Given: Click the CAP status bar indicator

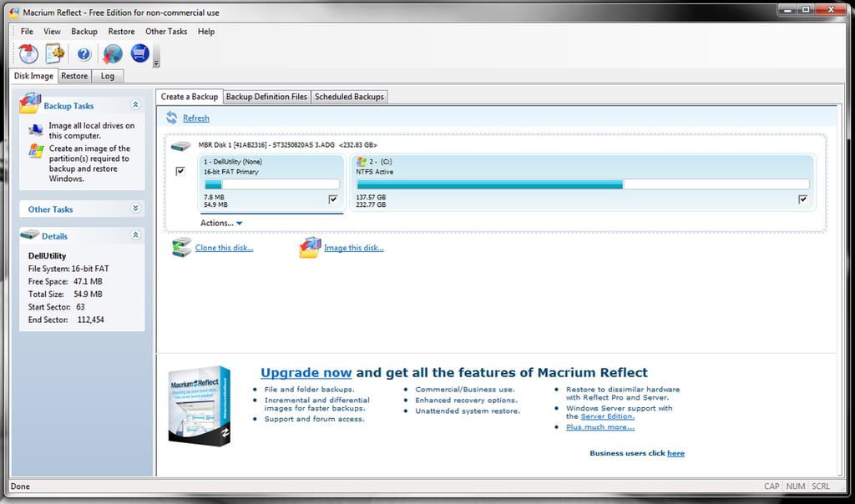Looking at the screenshot, I should point(772,486).
